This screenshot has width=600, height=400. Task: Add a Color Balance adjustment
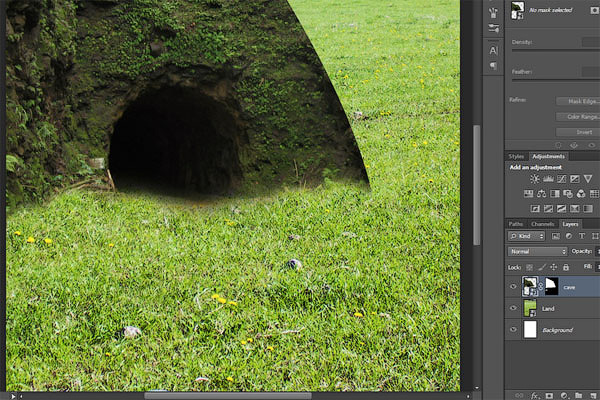point(541,194)
